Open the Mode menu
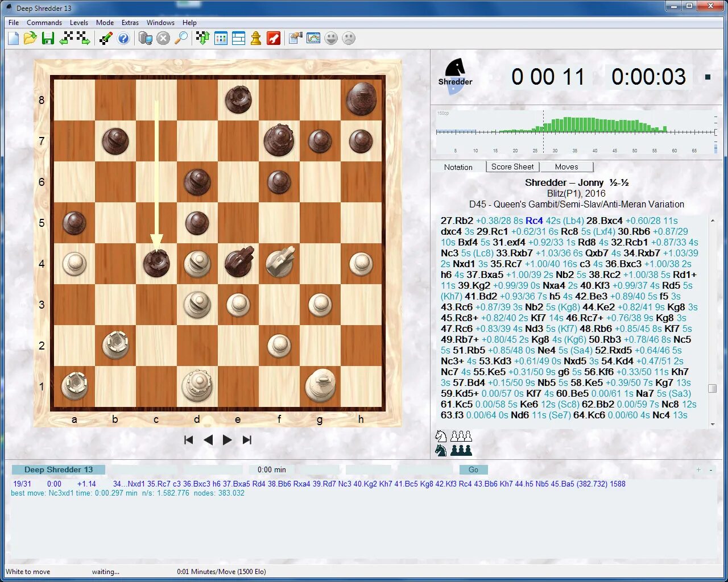Viewport: 728px width, 582px height. [105, 23]
